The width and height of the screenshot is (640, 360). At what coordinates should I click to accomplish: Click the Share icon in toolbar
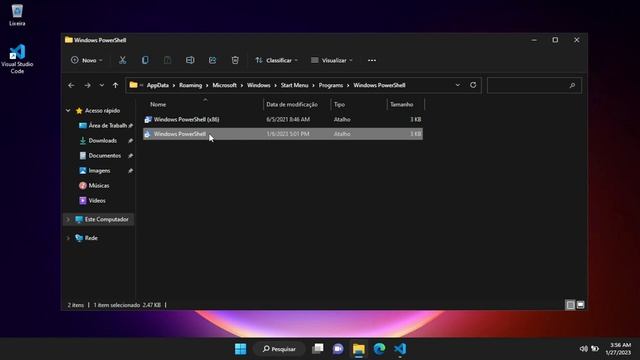(x=213, y=60)
